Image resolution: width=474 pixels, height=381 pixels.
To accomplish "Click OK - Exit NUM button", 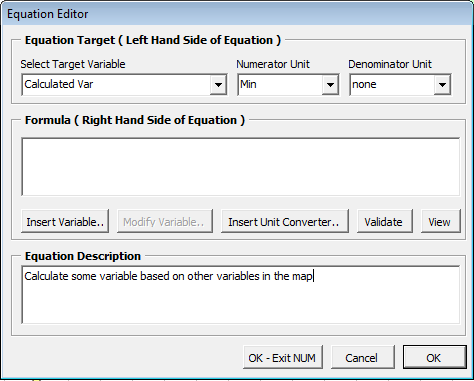I will click(x=283, y=357).
